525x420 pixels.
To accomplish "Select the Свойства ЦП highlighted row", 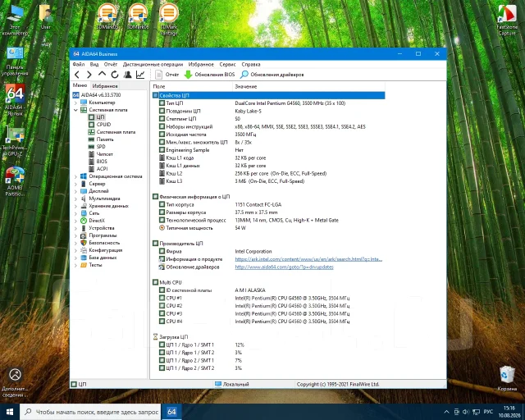I will click(268, 95).
